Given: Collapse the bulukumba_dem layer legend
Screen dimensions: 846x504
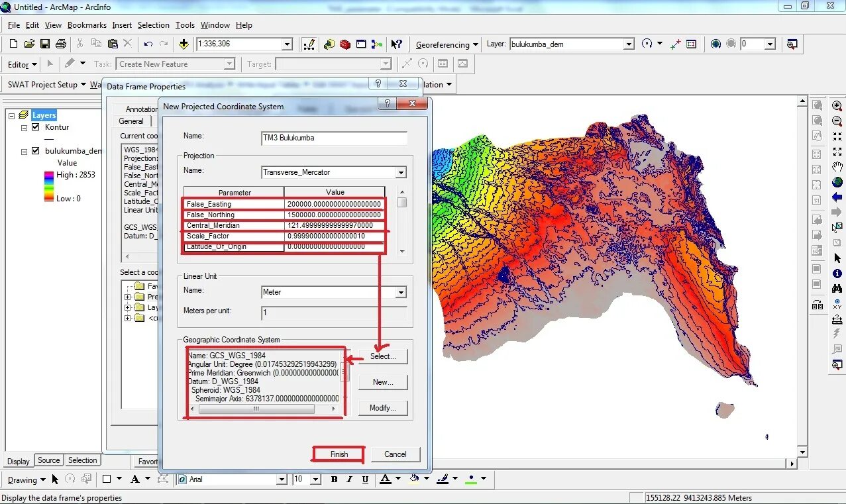Looking at the screenshot, I should coord(24,151).
